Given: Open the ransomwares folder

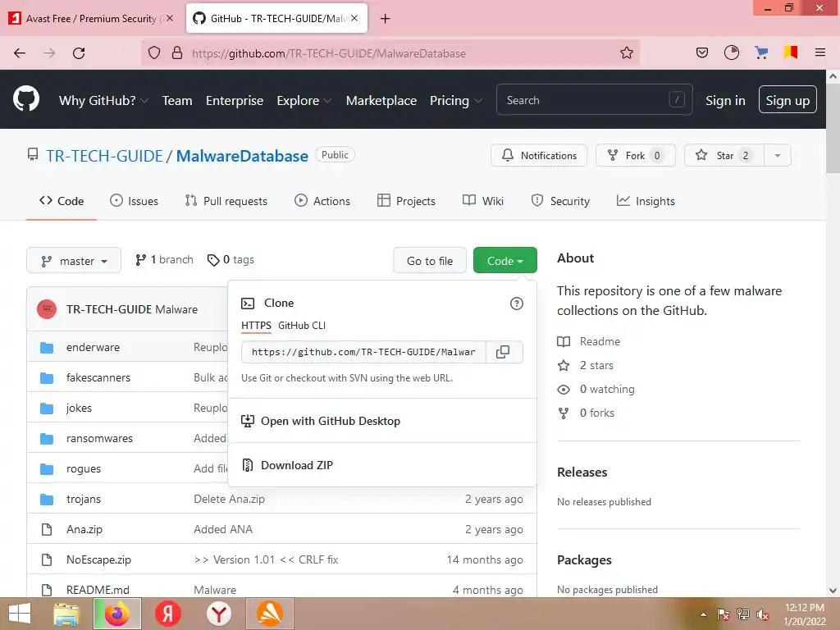Looking at the screenshot, I should click(99, 438).
